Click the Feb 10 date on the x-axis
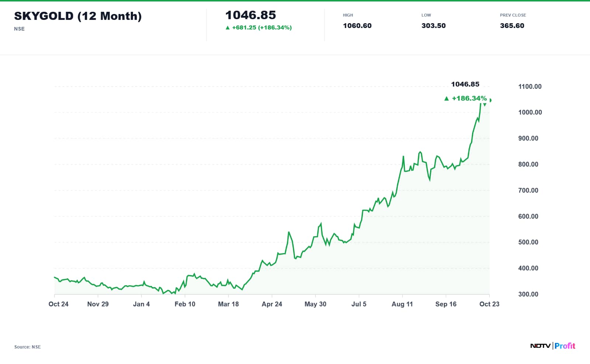The image size is (590, 364). (185, 304)
